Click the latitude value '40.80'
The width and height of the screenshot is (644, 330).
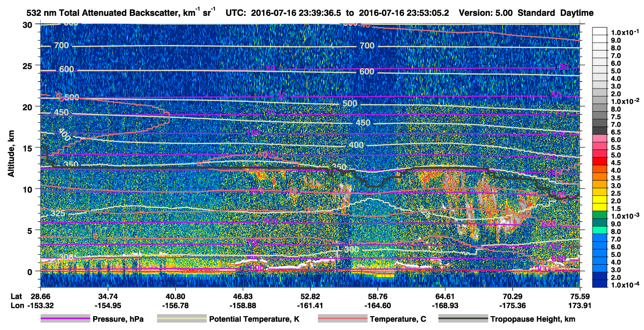click(x=175, y=296)
